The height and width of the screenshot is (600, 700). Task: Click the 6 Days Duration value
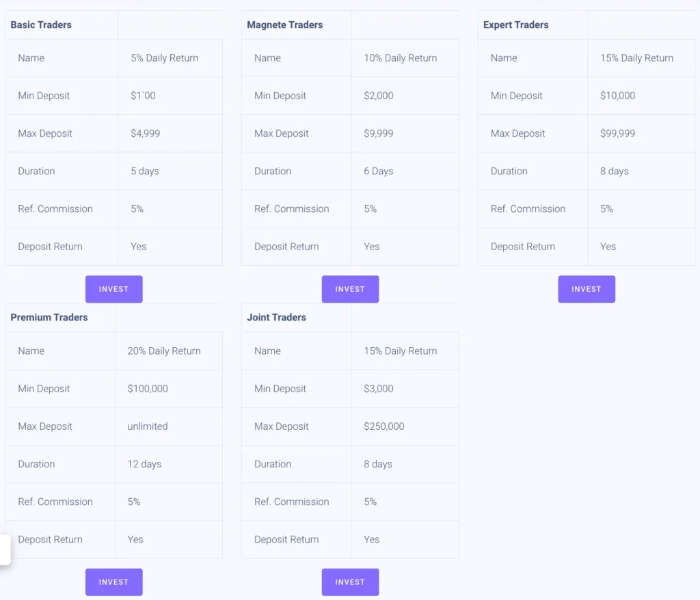pos(379,171)
